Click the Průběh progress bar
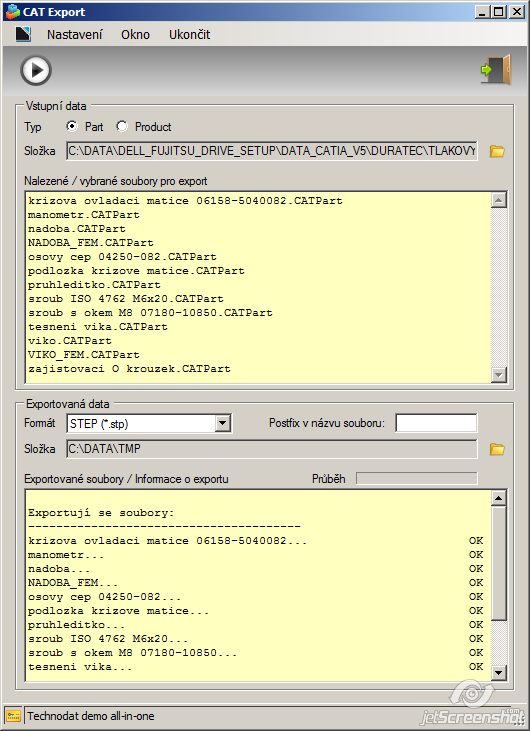The width and height of the screenshot is (530, 731). (x=417, y=478)
